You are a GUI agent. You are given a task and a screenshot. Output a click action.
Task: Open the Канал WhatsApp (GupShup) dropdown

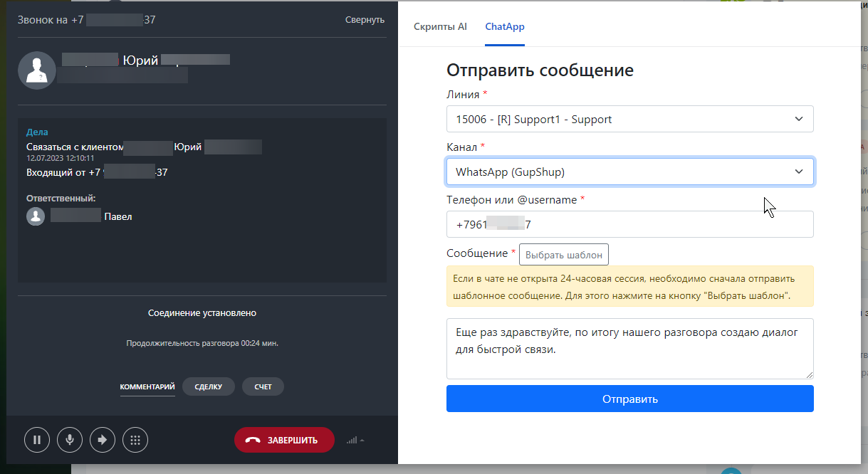[629, 172]
